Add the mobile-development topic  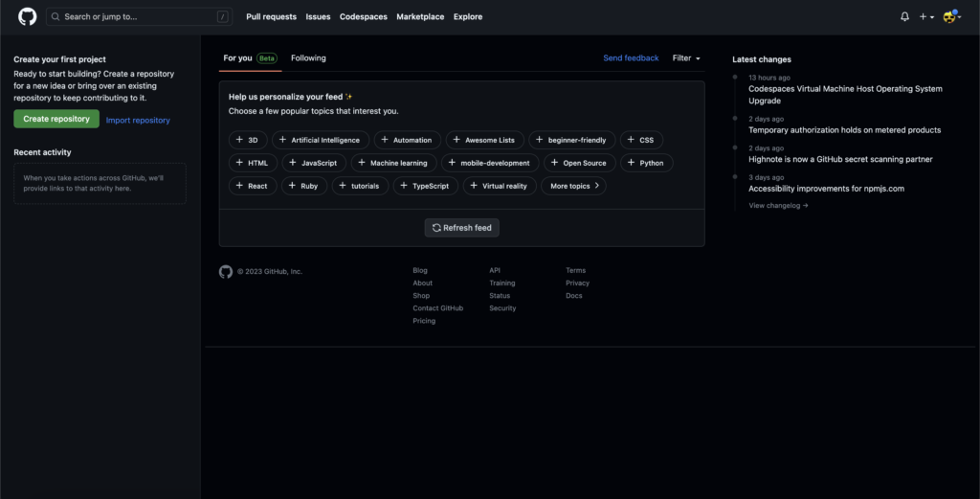coord(490,163)
